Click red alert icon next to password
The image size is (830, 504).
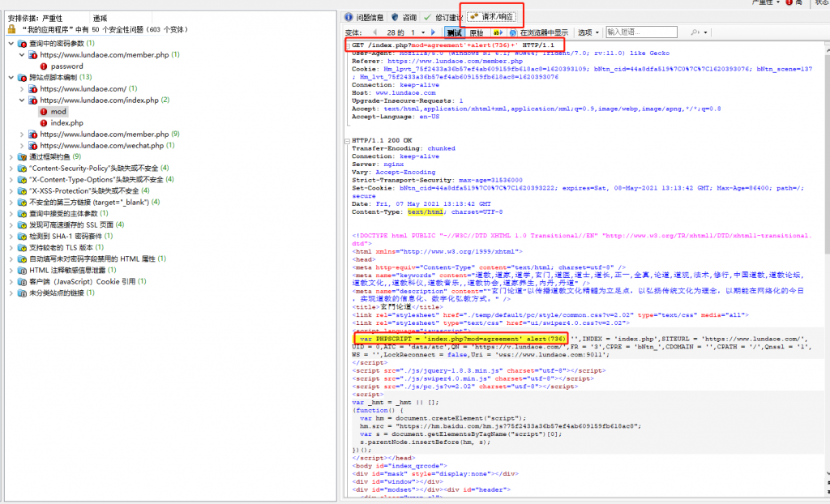44,66
